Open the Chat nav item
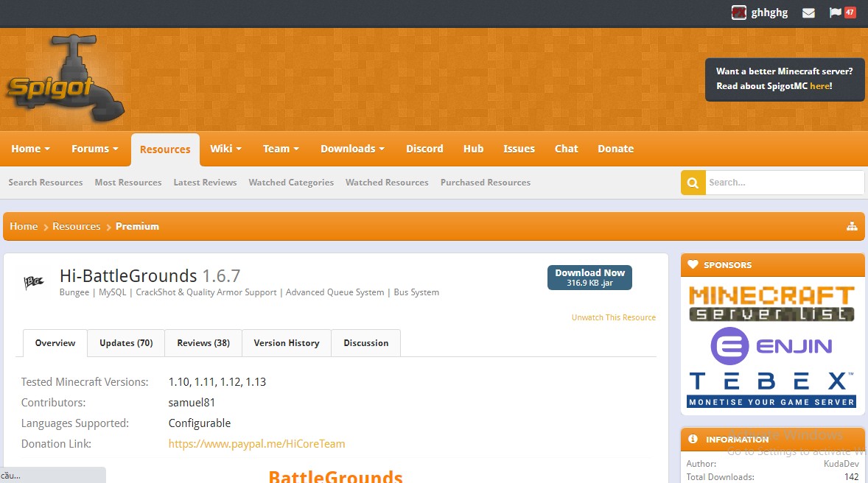Screen dimensions: 868x483 coord(567,149)
